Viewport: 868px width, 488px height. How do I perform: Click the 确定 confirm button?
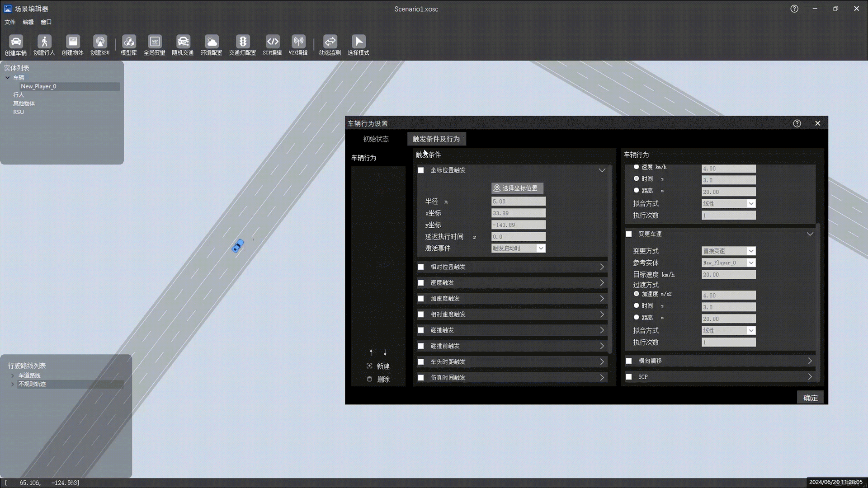tap(810, 398)
